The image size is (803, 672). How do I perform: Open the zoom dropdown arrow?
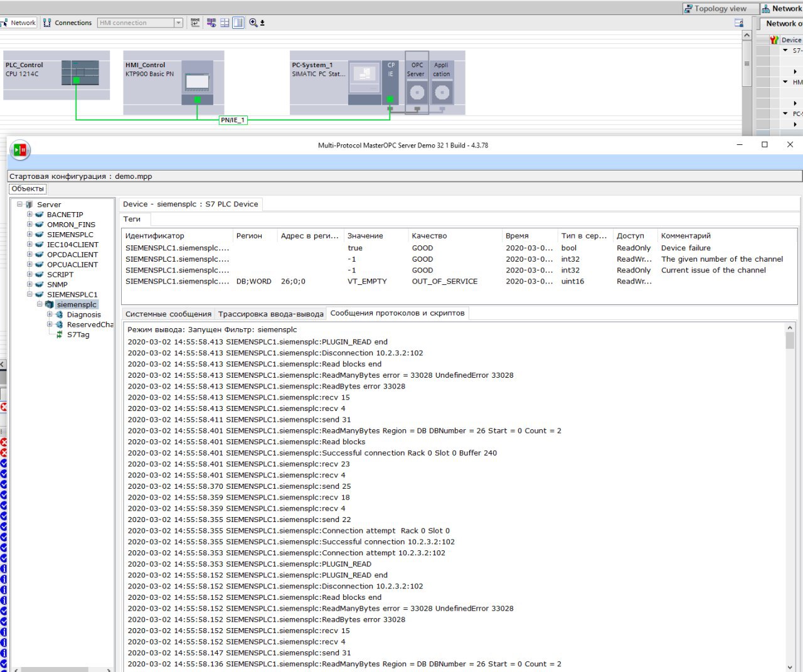pyautogui.click(x=262, y=23)
